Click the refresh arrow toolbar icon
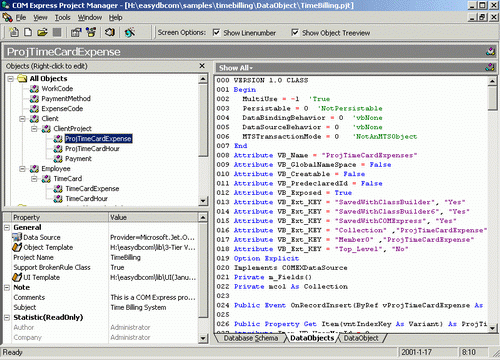 (x=110, y=32)
